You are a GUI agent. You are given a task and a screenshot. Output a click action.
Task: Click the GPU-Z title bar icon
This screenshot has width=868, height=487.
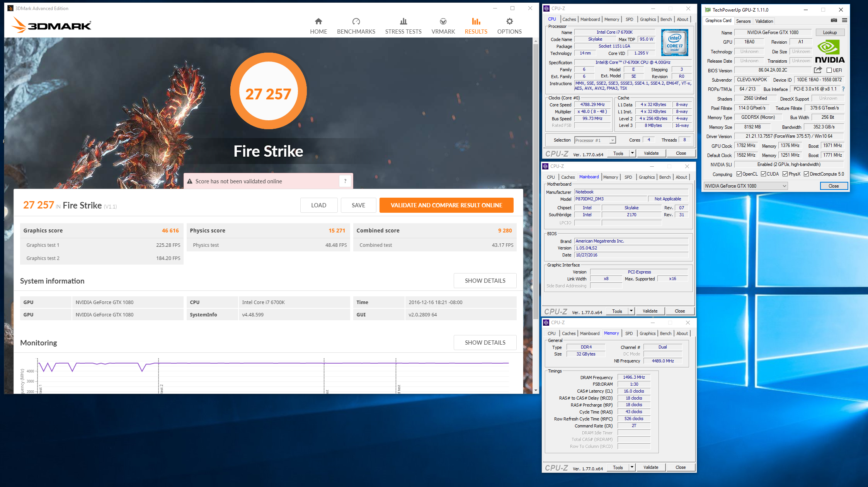coord(708,10)
